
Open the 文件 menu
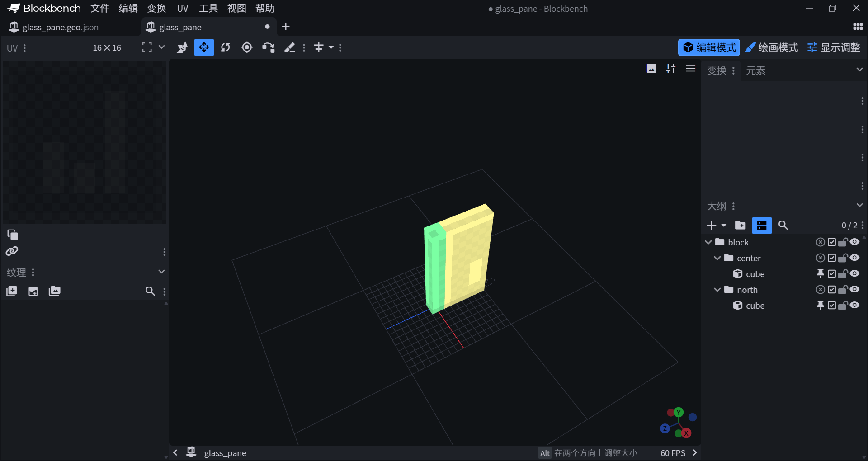click(x=100, y=8)
